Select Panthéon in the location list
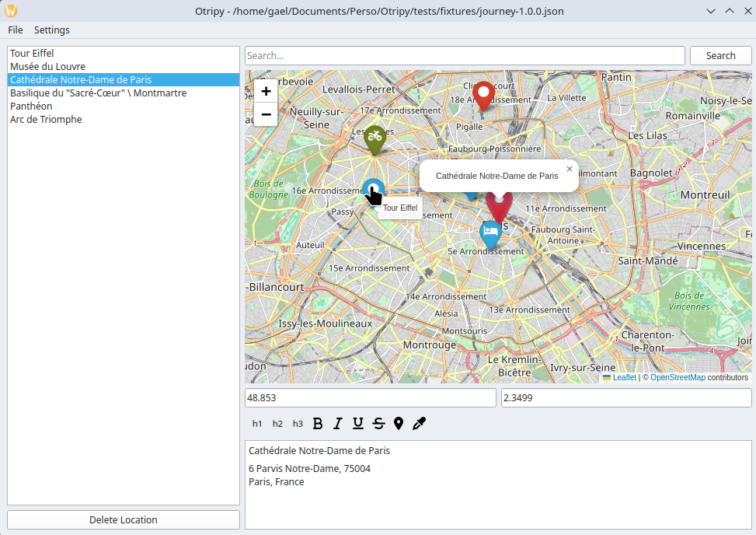This screenshot has width=756, height=535. pyautogui.click(x=124, y=106)
